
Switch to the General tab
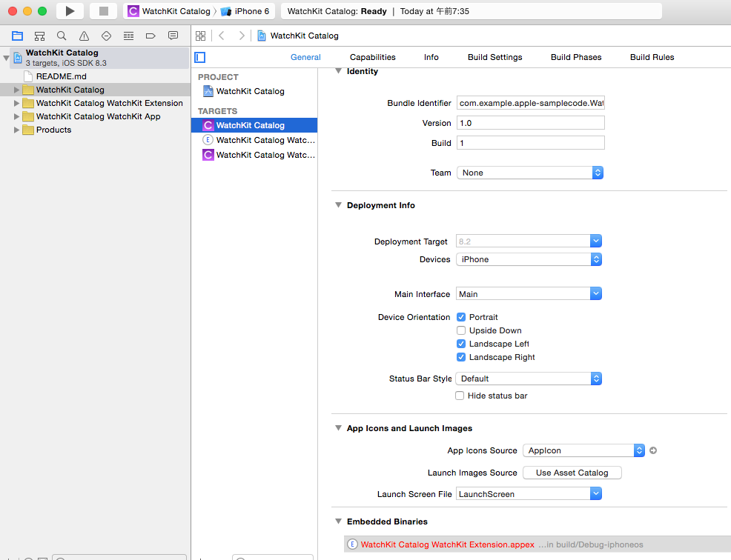pyautogui.click(x=305, y=57)
